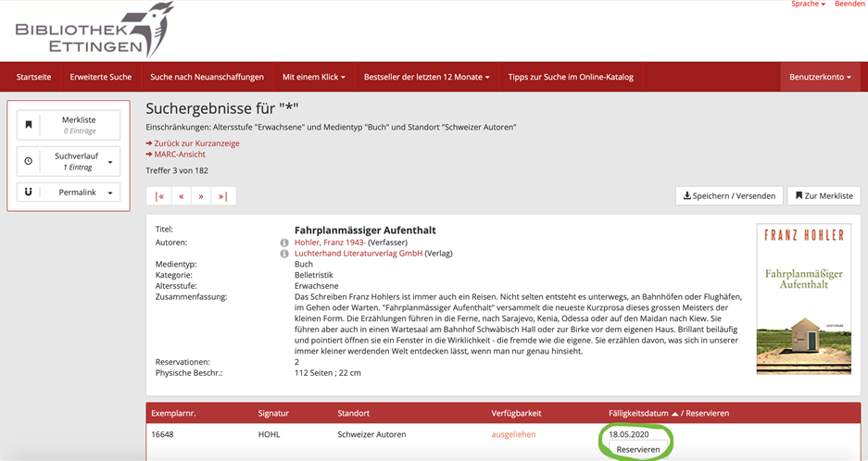Viewport: 868px width, 461px height.
Task: Click info icon next to Luchterhand Literaturverlag
Action: click(284, 254)
